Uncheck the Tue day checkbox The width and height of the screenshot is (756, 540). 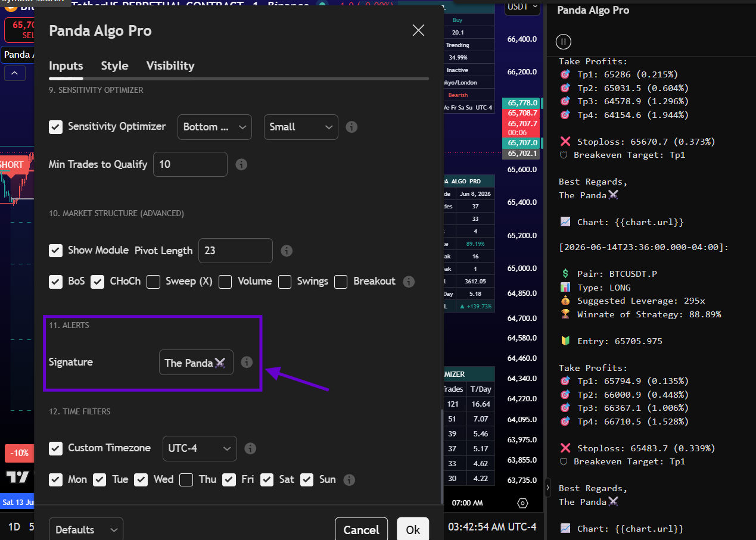coord(99,479)
